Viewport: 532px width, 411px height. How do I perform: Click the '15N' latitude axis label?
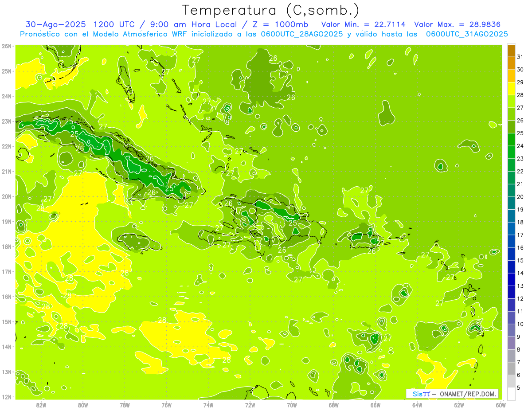pyautogui.click(x=7, y=321)
